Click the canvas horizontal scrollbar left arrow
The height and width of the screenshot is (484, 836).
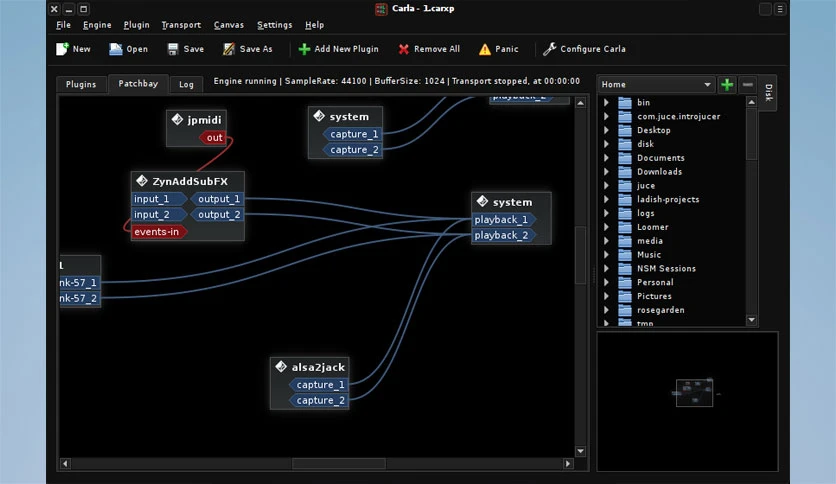pos(65,464)
